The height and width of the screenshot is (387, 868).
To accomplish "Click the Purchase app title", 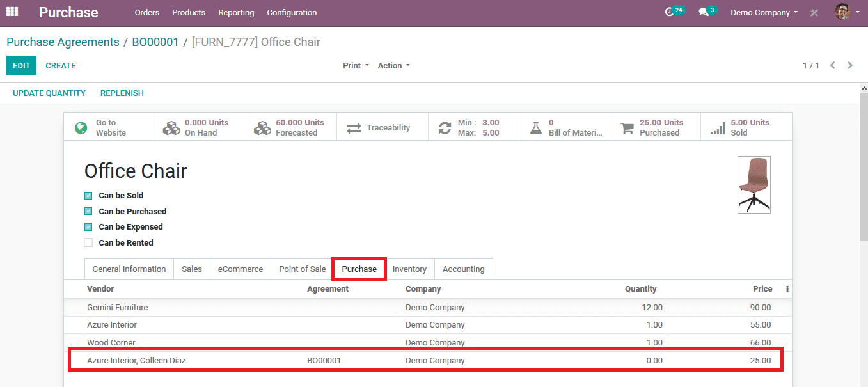I will click(68, 12).
